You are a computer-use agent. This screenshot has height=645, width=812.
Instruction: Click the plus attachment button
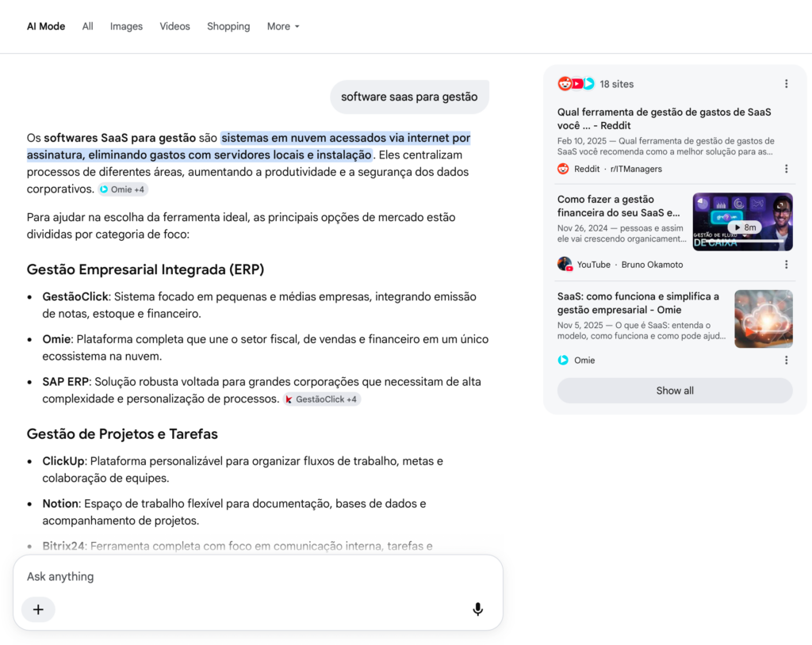click(38, 609)
